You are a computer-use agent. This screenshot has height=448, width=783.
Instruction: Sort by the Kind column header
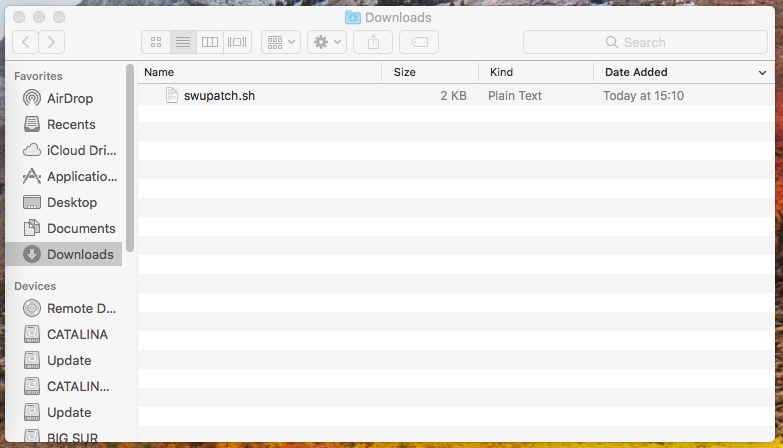click(x=536, y=72)
